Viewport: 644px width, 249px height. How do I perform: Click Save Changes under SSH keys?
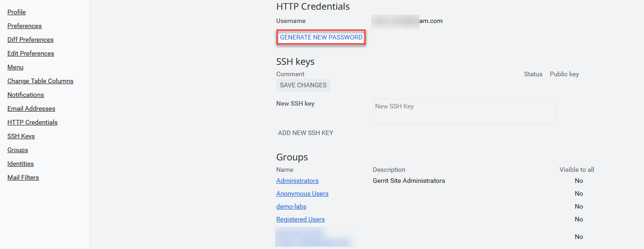point(303,85)
